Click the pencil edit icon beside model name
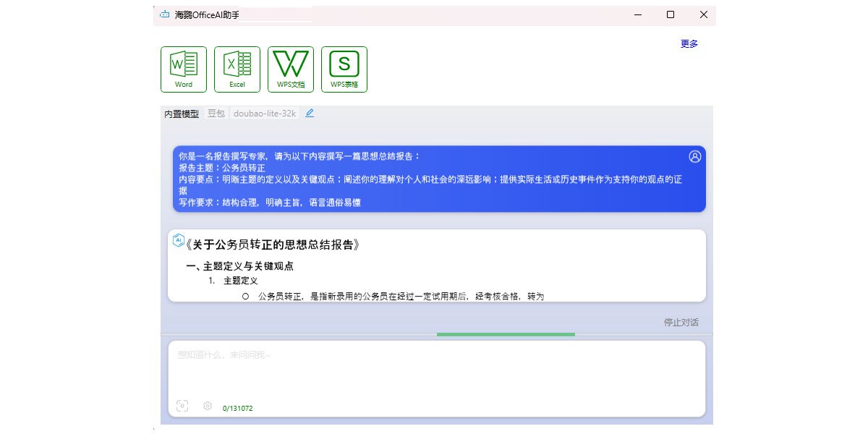This screenshot has height=434, width=868. click(310, 113)
